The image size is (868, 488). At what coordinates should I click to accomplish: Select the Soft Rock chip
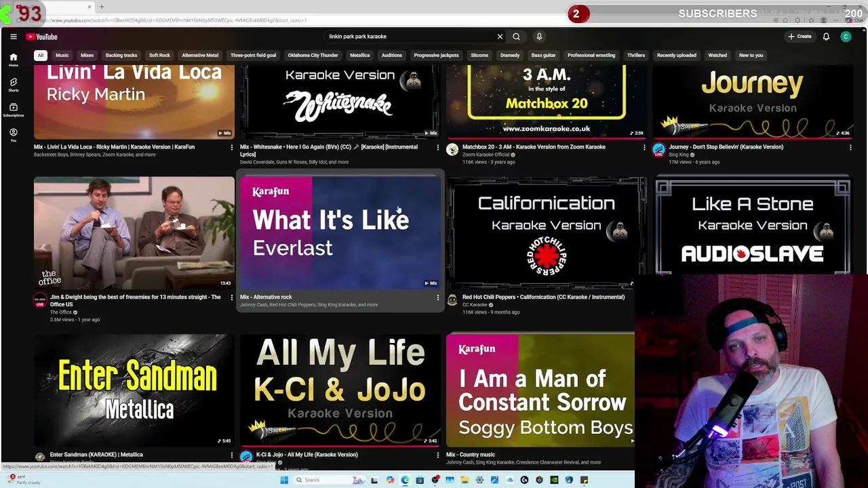coord(159,55)
